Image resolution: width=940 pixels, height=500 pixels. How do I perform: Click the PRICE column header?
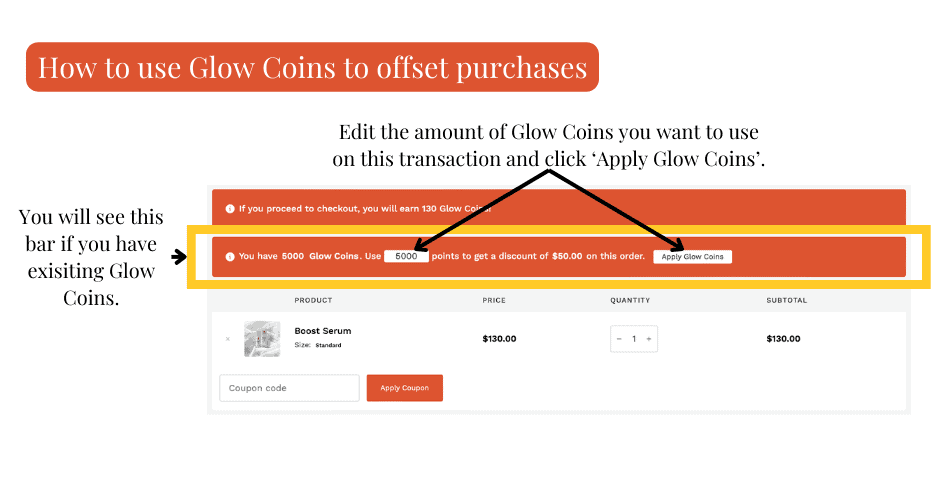tap(495, 300)
